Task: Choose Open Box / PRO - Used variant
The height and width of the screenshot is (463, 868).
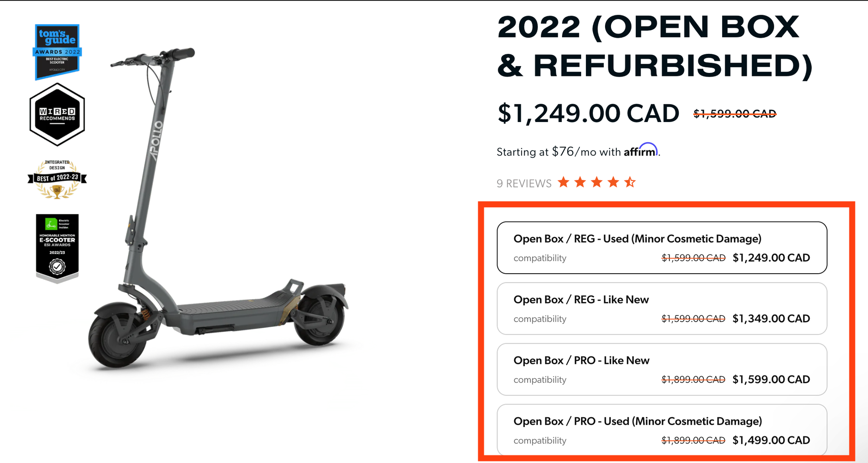Action: 662,430
